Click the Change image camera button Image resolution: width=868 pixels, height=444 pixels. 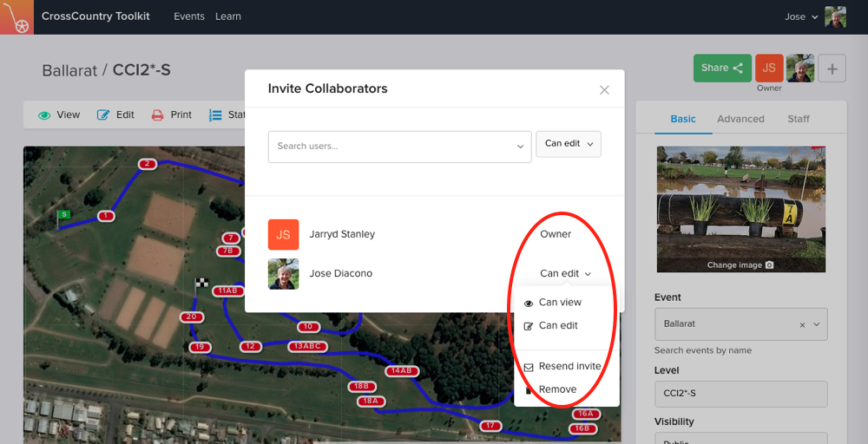click(x=740, y=265)
